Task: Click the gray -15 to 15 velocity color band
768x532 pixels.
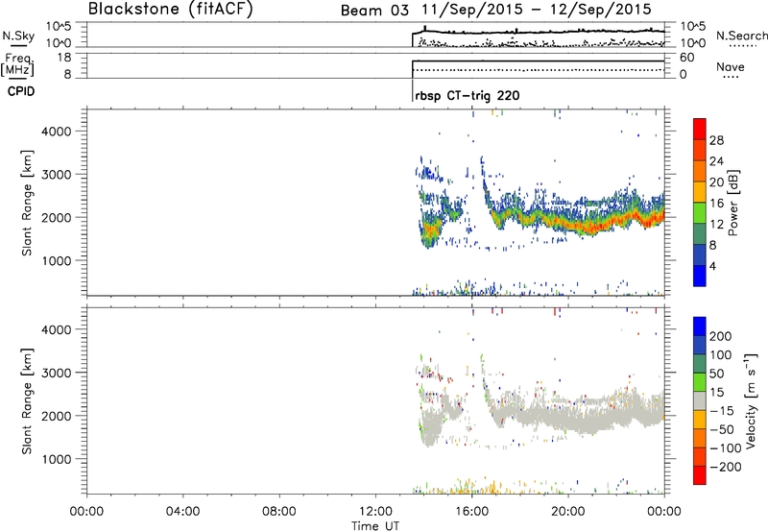Action: coord(700,400)
